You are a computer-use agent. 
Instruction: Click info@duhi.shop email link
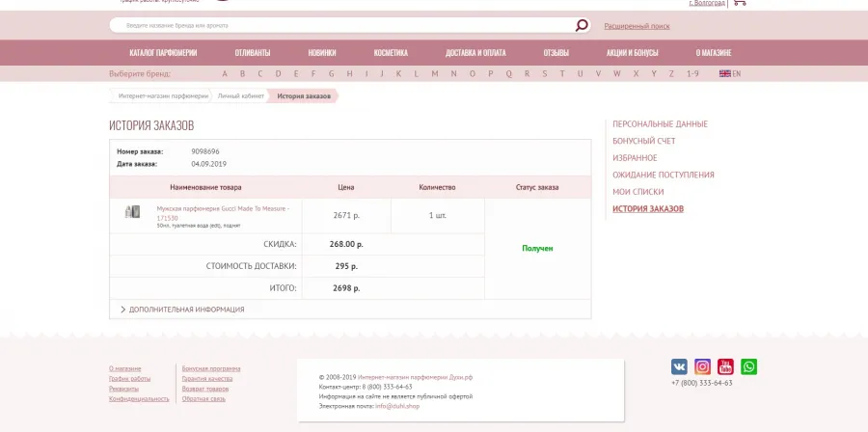pos(397,406)
